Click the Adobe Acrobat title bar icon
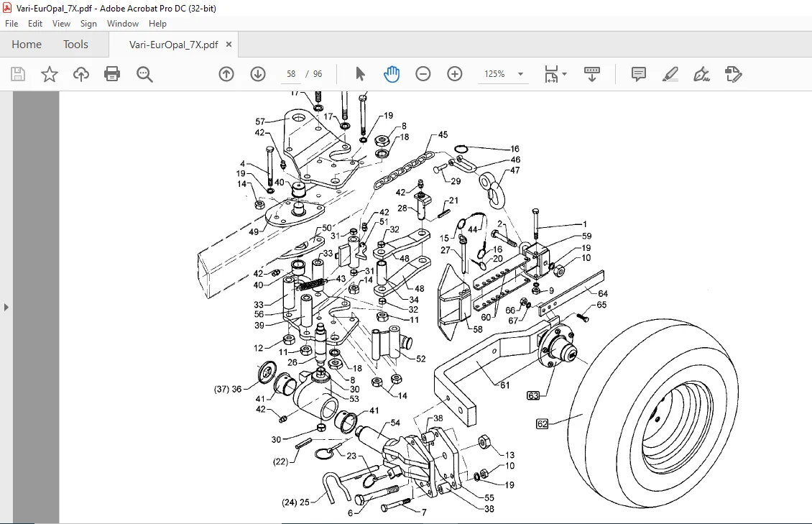Viewport: 812px width, 524px height. (x=7, y=9)
